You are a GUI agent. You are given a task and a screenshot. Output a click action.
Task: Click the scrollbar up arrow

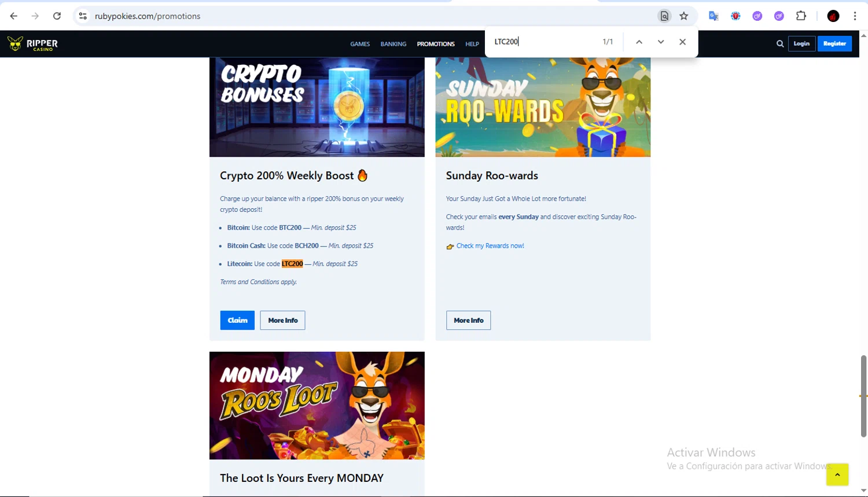click(863, 35)
